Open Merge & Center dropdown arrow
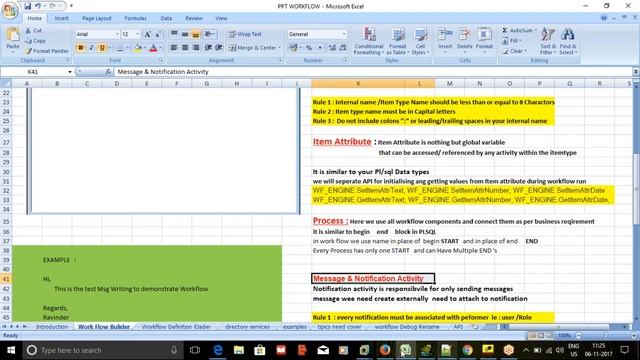 pyautogui.click(x=280, y=48)
